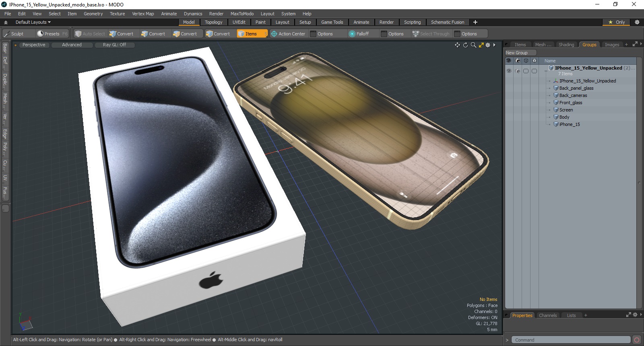644x346 pixels.
Task: Click the Command input field
Action: click(570, 340)
